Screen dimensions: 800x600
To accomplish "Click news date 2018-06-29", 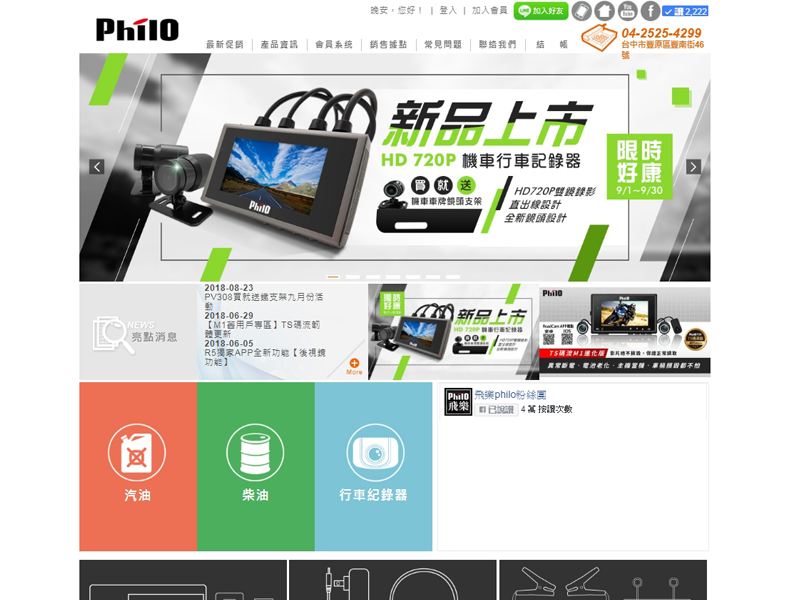I will tap(229, 316).
